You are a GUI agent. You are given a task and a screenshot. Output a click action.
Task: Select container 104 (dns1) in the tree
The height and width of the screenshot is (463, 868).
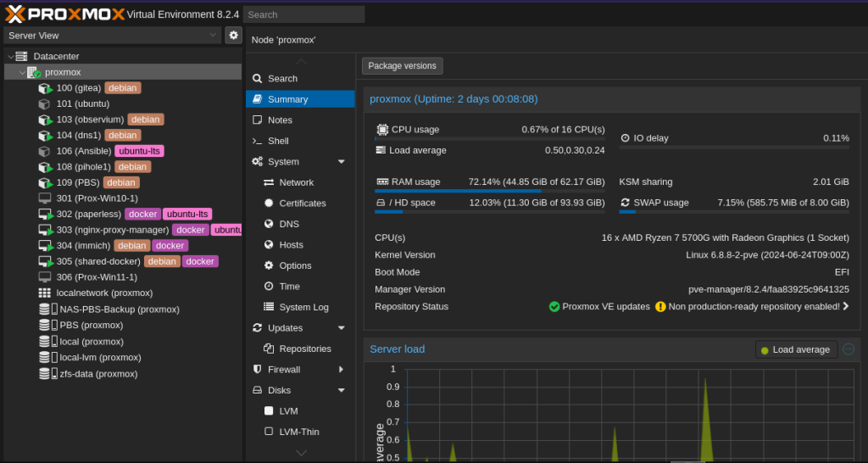(x=123, y=135)
